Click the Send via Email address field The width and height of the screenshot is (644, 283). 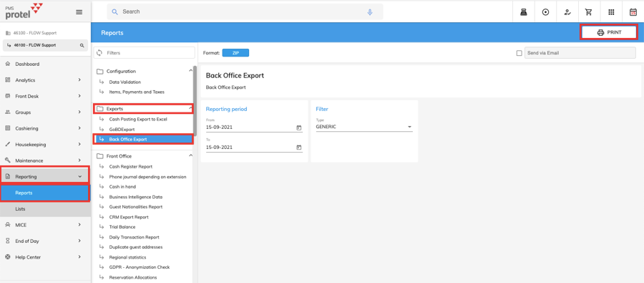580,53
